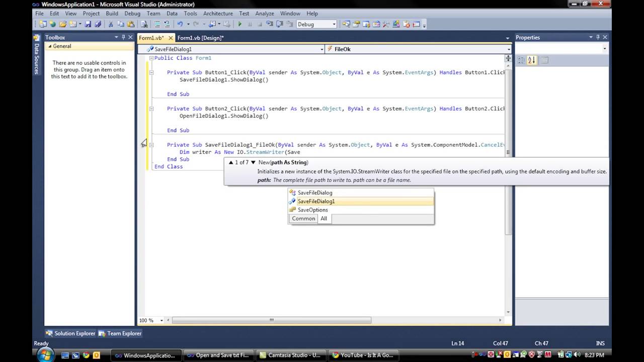644x362 pixels.
Task: Switch to the Team Explorer tab
Action: (x=120, y=333)
